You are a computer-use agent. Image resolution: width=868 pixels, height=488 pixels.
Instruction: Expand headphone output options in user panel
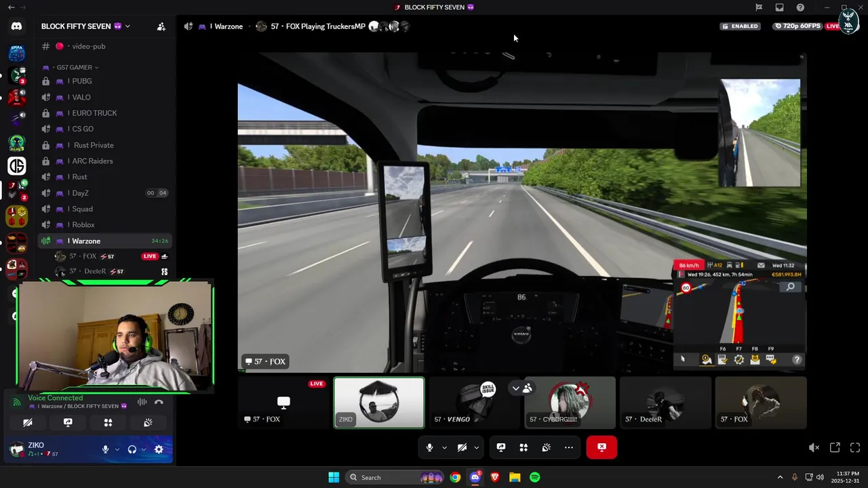tap(144, 449)
